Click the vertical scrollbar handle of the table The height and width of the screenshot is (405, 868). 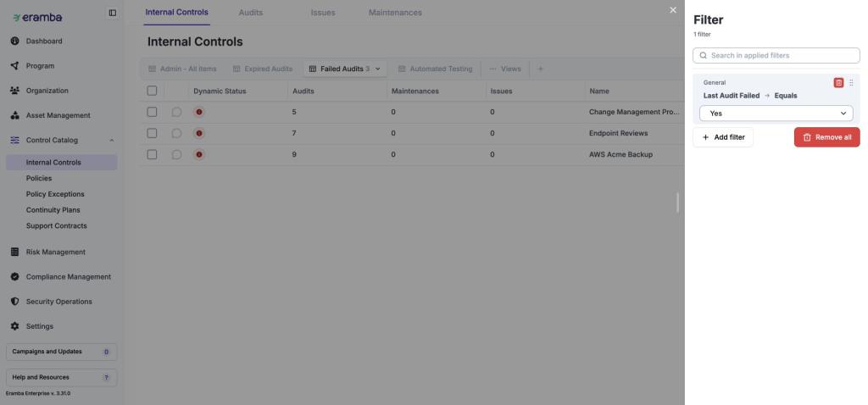(x=677, y=202)
